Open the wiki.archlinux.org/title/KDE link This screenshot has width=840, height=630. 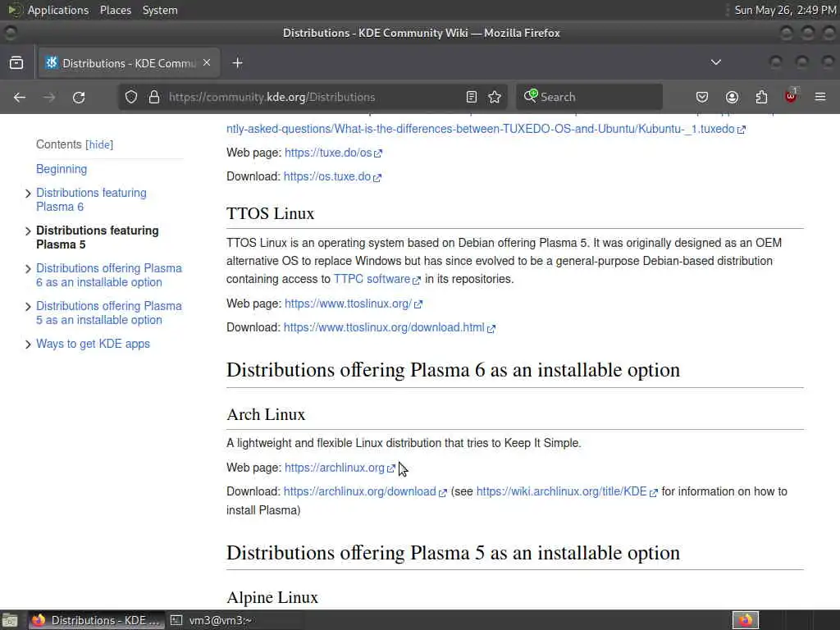[x=566, y=492]
